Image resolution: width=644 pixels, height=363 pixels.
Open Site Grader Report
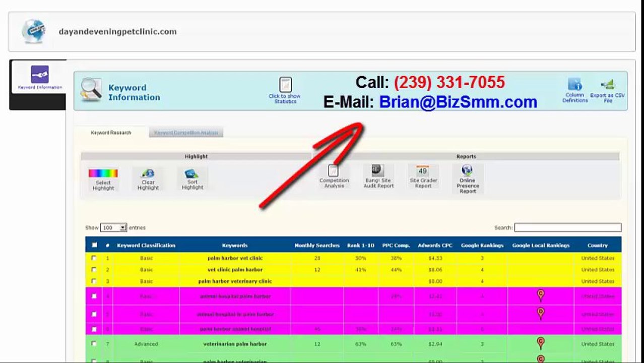click(x=423, y=176)
